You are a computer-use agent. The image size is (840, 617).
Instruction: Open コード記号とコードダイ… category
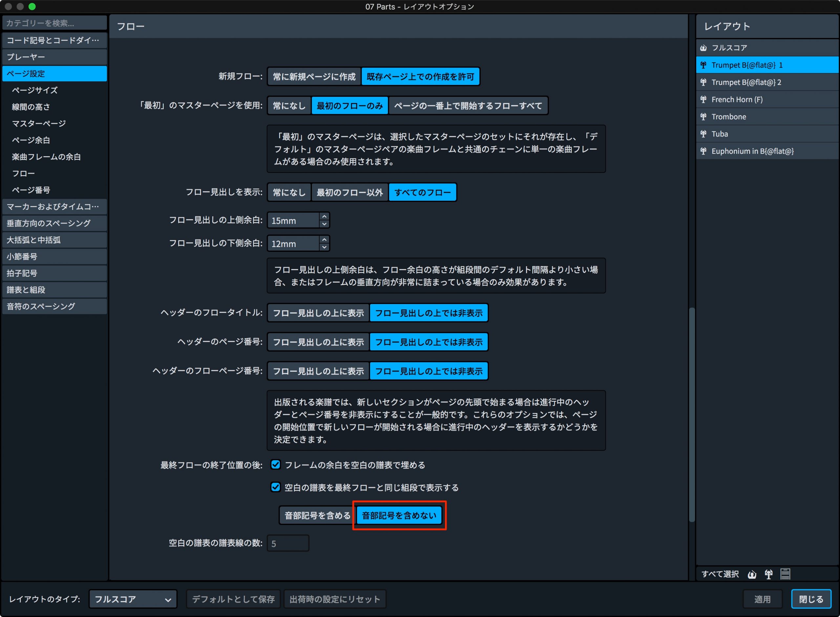[54, 40]
